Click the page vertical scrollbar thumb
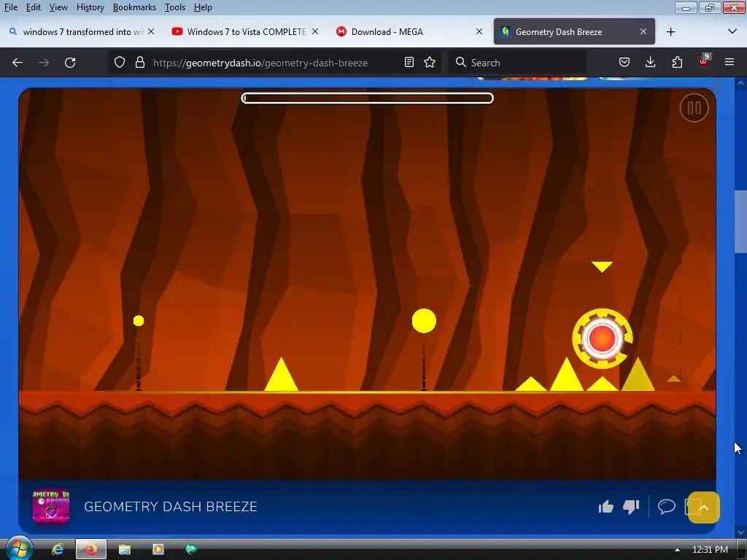Screen dimensions: 747x560 pos(740,222)
